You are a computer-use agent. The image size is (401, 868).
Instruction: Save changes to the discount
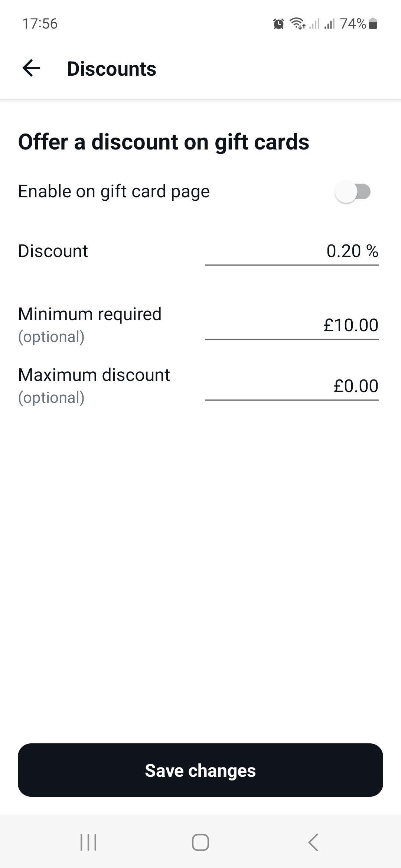[200, 770]
